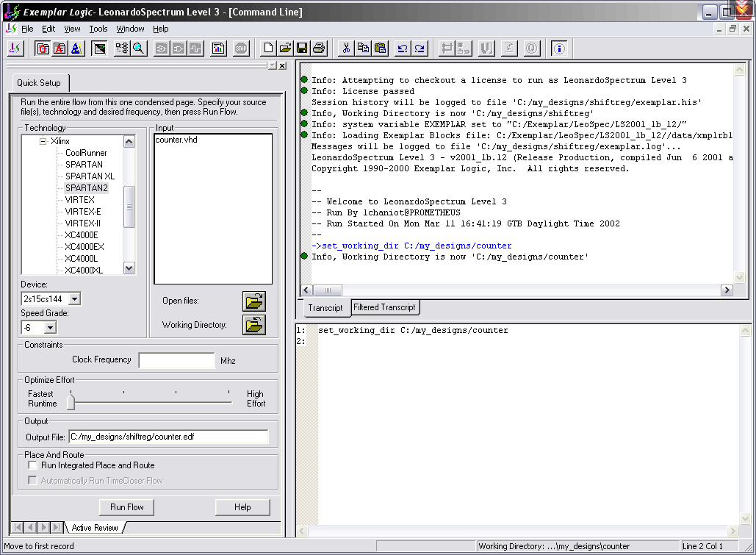The width and height of the screenshot is (756, 555).
Task: Click the hierarchy tree toolbar icon
Action: point(122,49)
